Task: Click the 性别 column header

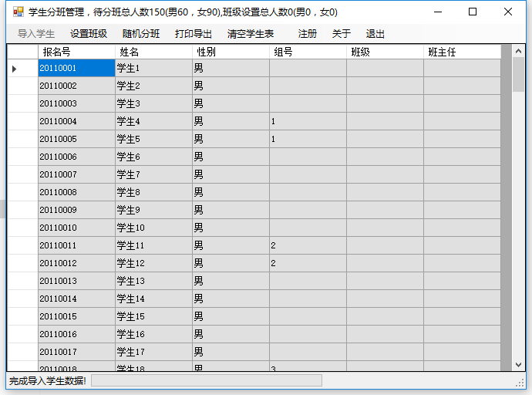Action: coord(231,52)
